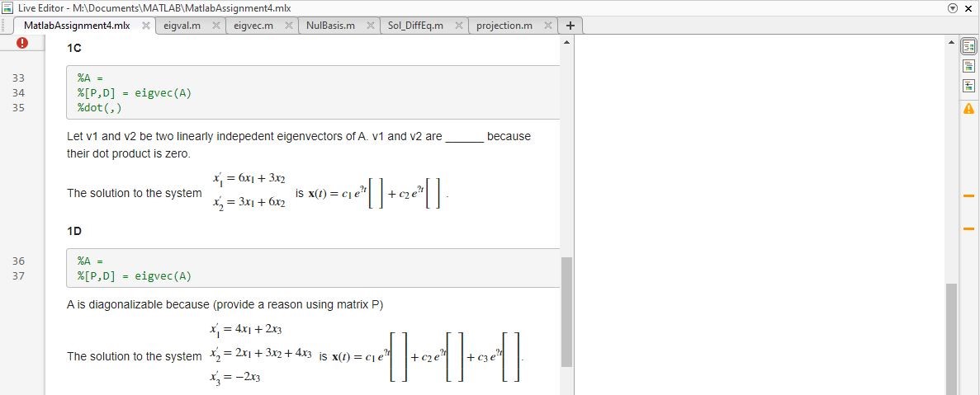The image size is (980, 395).
Task: Switch to Sol_DiffEq.m tab
Action: click(x=415, y=26)
